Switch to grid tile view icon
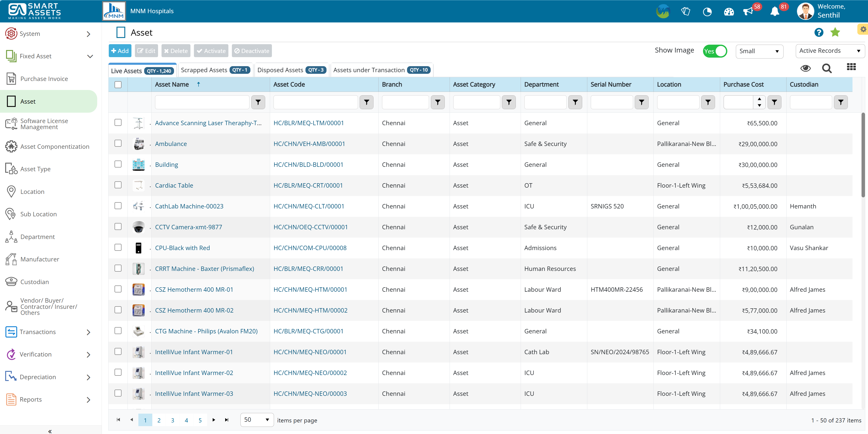Viewport: 868px width, 434px height. point(851,67)
